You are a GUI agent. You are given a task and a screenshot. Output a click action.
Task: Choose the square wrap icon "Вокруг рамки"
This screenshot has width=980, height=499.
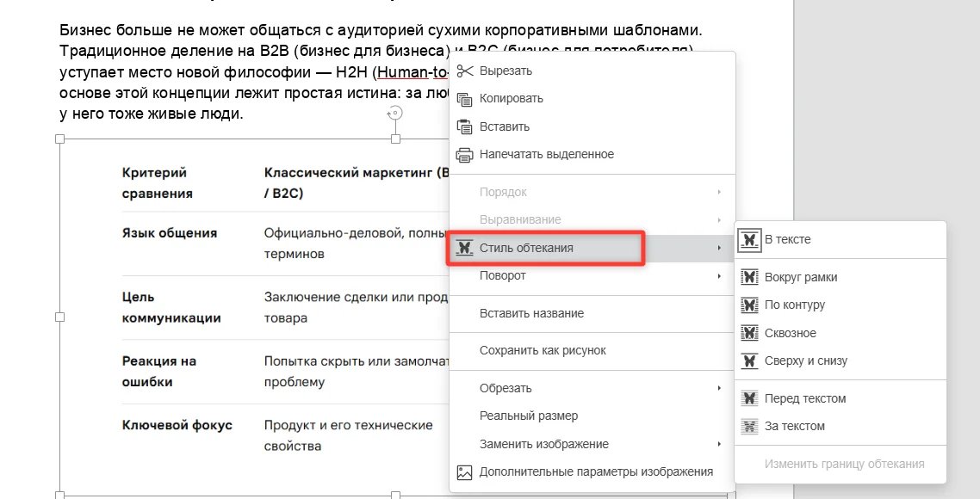click(x=749, y=277)
